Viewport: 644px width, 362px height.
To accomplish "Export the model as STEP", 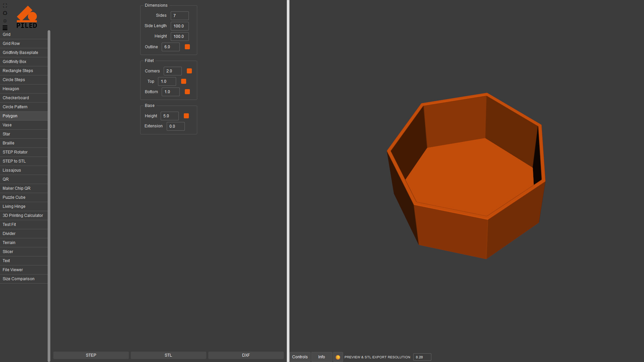I will click(x=91, y=355).
